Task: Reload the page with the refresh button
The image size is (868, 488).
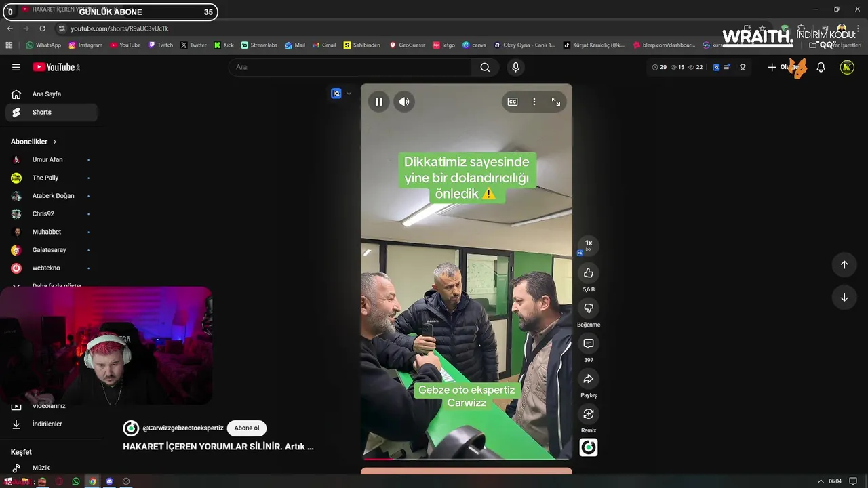Action: point(42,28)
